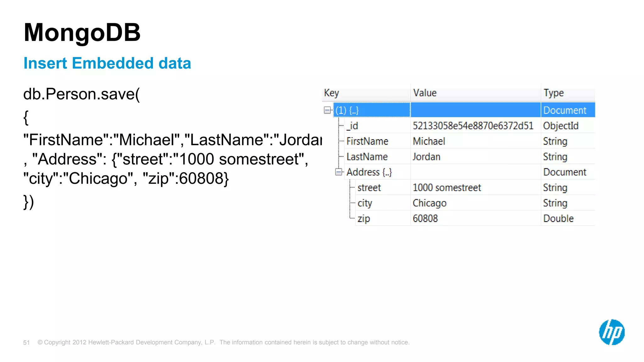Click the "FirstName":"Michael" code line
Image resolution: width=644 pixels, height=362 pixels.
coord(173,140)
